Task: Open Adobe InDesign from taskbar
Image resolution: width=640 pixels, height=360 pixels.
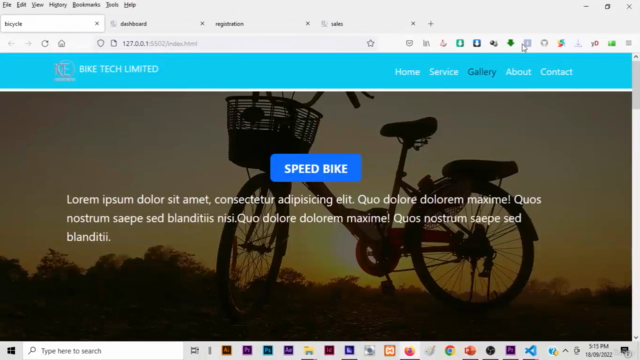Action: coord(329,351)
